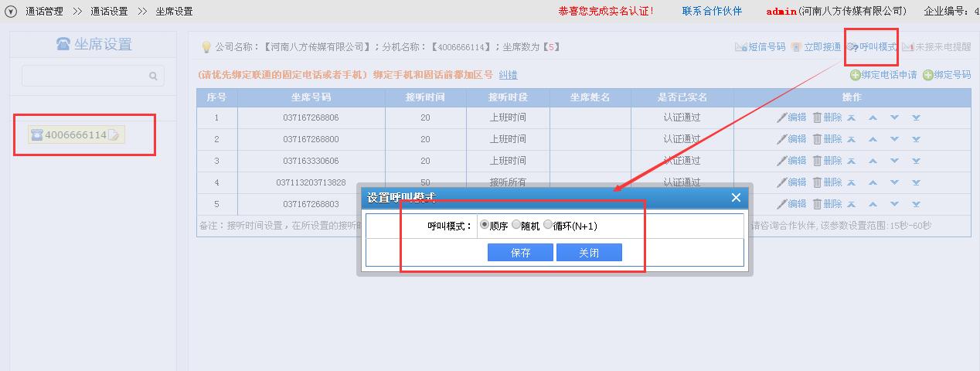Select 循环(N+1) cyclic call mode

pyautogui.click(x=548, y=225)
